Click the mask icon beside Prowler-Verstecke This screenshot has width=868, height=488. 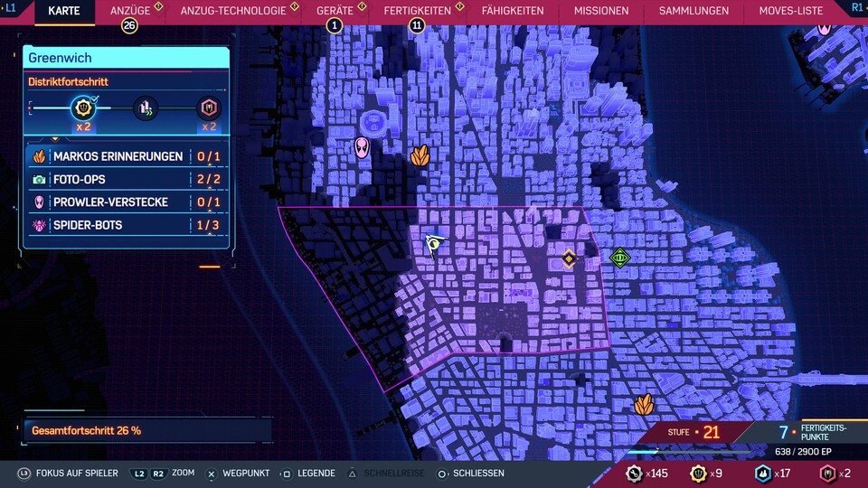(39, 202)
